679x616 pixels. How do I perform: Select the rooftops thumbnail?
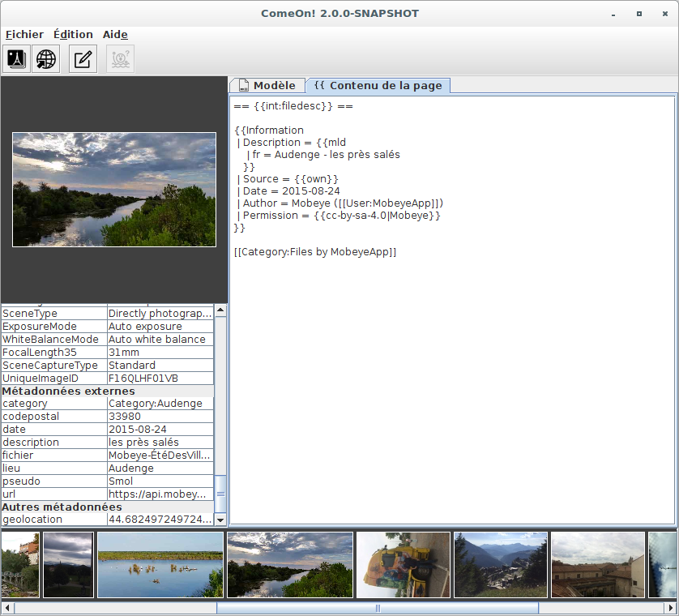point(598,565)
